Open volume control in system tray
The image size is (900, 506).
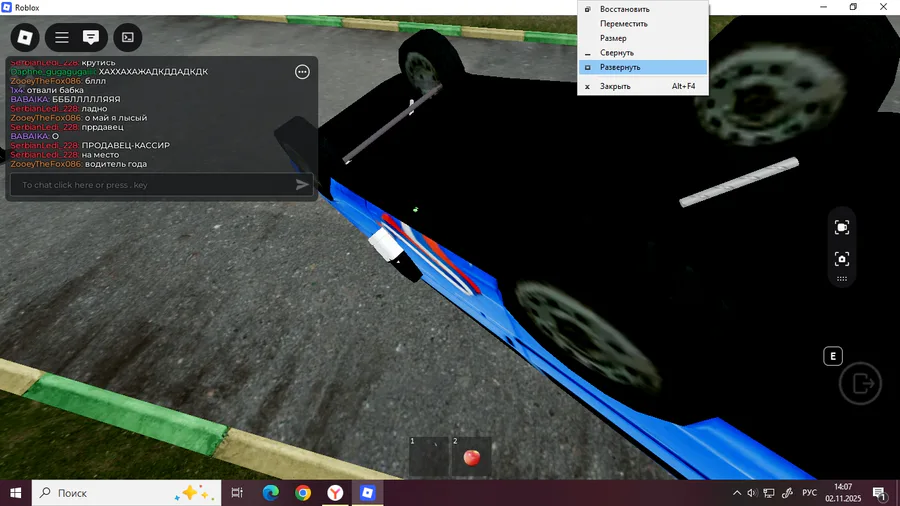752,493
